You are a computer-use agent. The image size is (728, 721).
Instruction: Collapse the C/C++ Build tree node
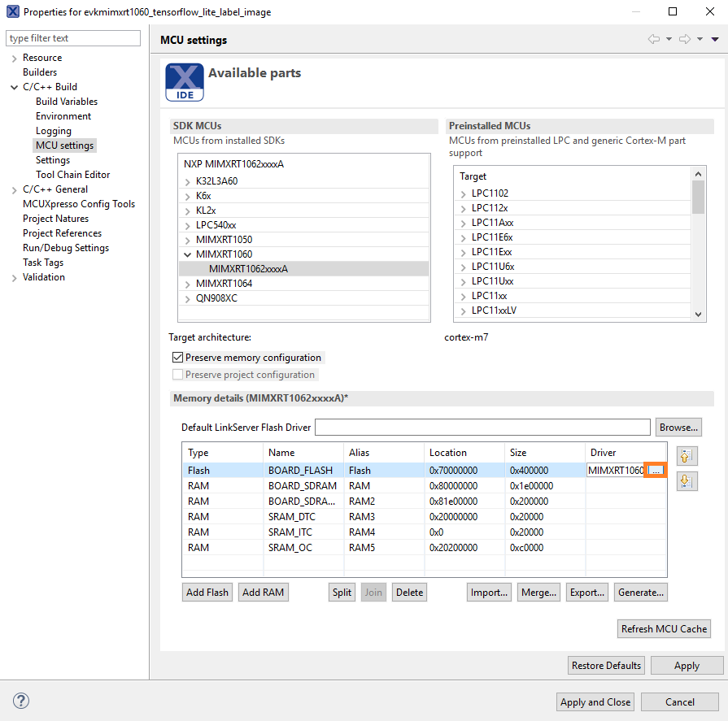click(14, 87)
